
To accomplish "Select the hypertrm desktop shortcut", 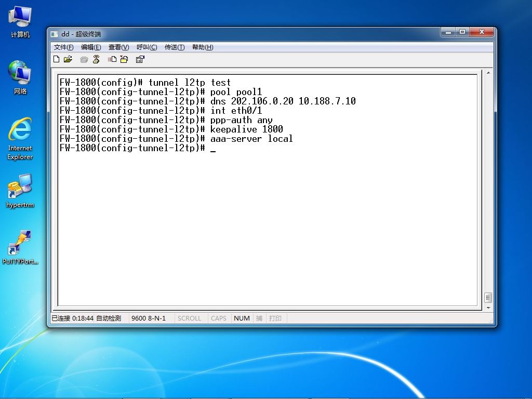I will (x=20, y=191).
